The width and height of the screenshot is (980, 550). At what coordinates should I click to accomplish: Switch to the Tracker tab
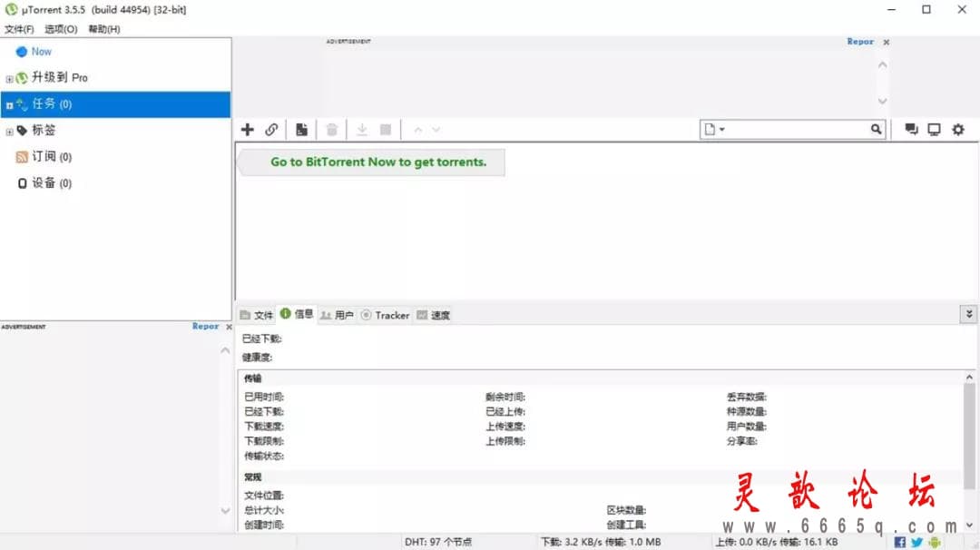click(385, 315)
